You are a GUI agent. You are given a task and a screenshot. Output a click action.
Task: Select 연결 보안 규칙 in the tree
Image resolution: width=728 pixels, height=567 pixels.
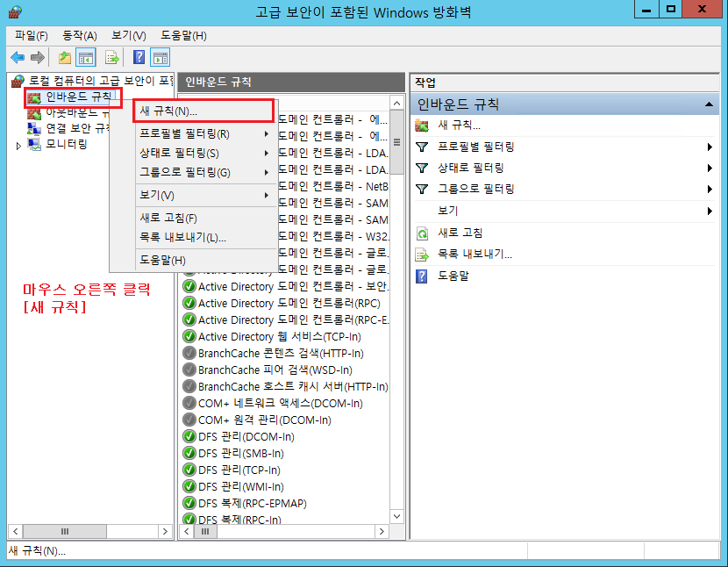[x=78, y=128]
